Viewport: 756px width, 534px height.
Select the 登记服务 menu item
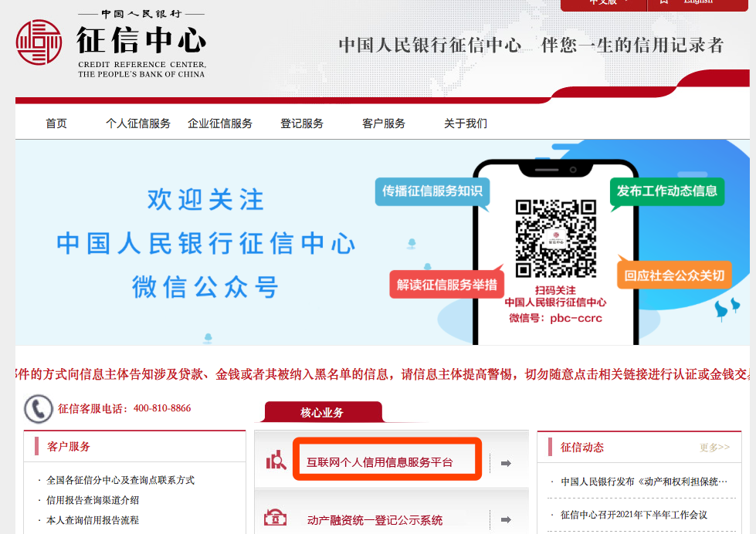(302, 123)
